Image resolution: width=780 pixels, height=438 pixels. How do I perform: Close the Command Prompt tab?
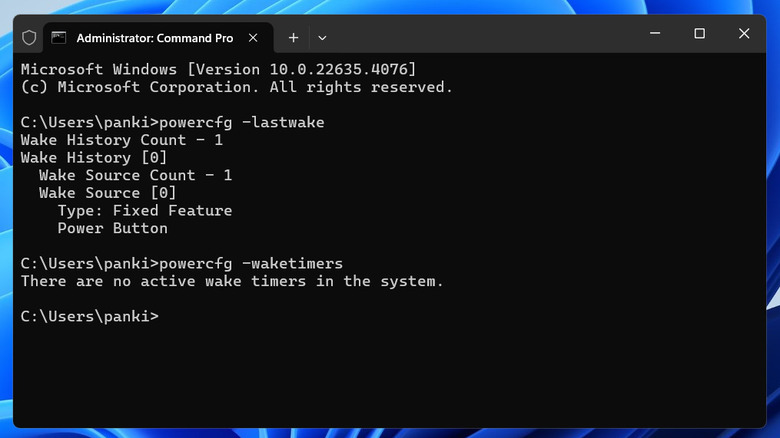coord(253,38)
